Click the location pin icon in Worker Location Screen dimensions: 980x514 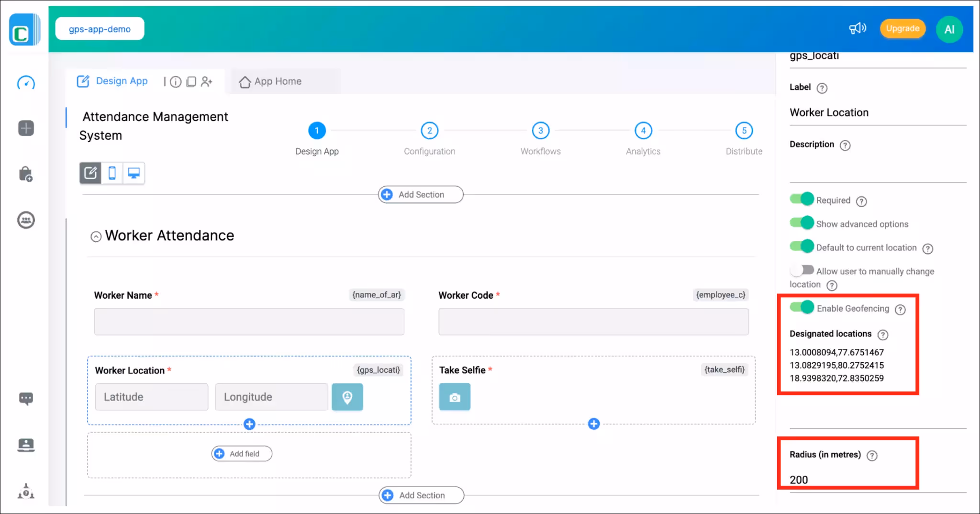[x=347, y=397]
